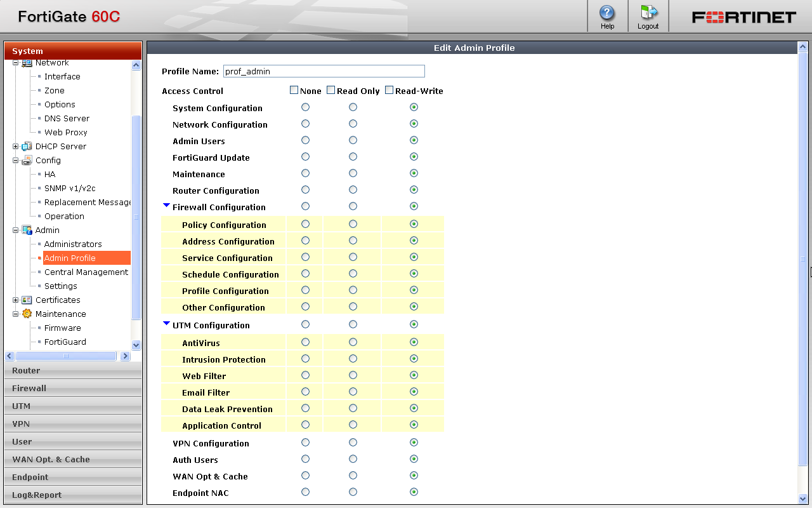Collapse the Firewall Configuration section

166,205
